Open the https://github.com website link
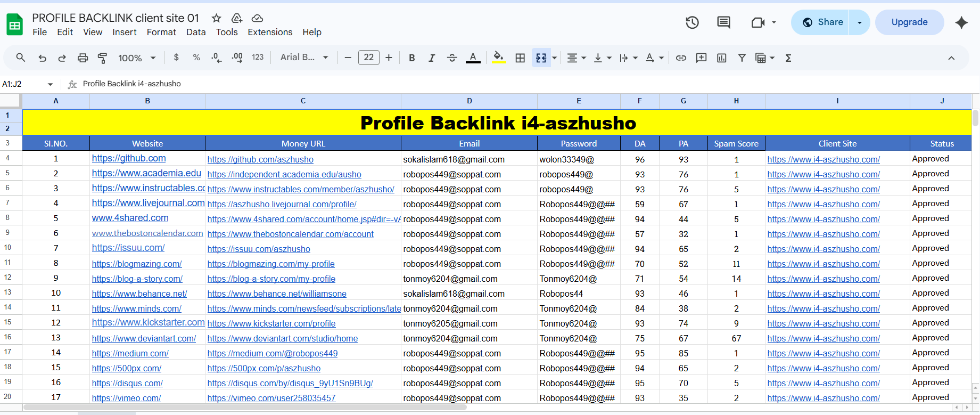The width and height of the screenshot is (980, 415). click(x=129, y=158)
